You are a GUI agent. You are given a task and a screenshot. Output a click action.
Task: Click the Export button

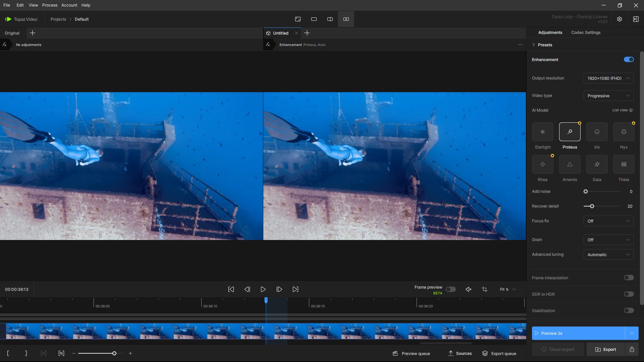tap(606, 349)
